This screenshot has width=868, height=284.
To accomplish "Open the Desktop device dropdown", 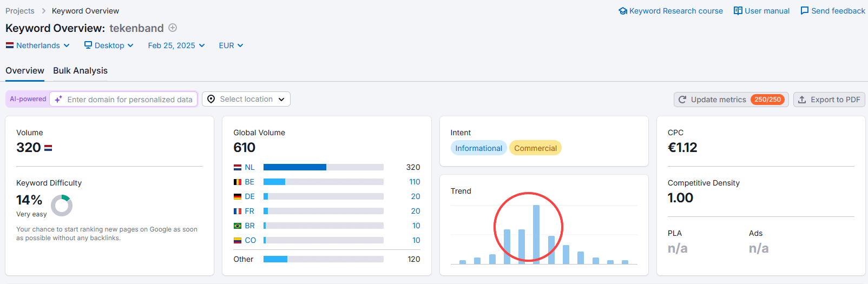I will click(x=109, y=45).
